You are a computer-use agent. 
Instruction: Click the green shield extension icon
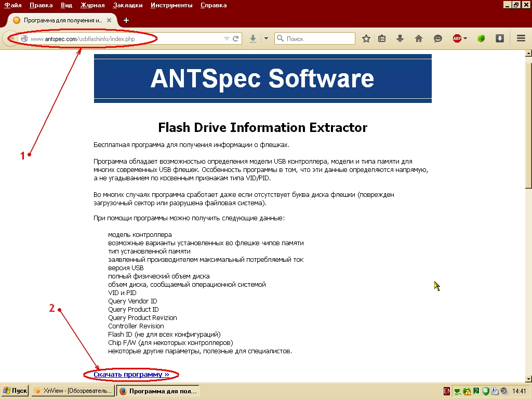pos(481,38)
